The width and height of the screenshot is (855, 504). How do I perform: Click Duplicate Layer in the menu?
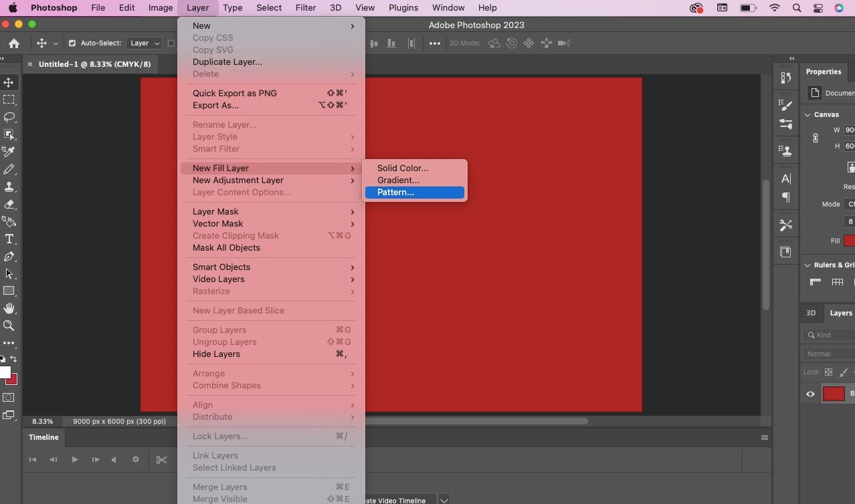[x=227, y=61]
